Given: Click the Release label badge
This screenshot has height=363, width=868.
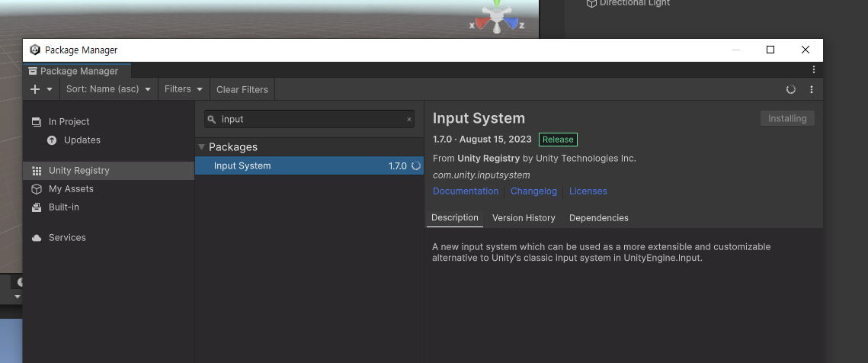Looking at the screenshot, I should click(558, 139).
